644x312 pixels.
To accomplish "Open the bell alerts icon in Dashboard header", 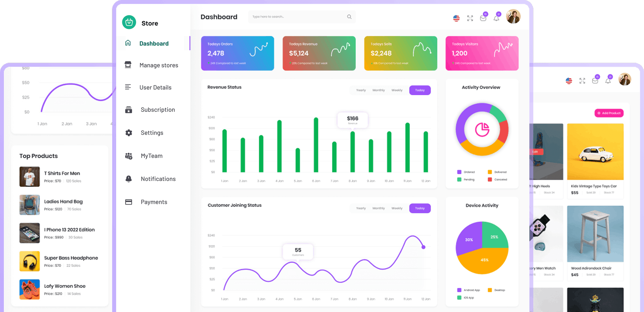I will 496,18.
